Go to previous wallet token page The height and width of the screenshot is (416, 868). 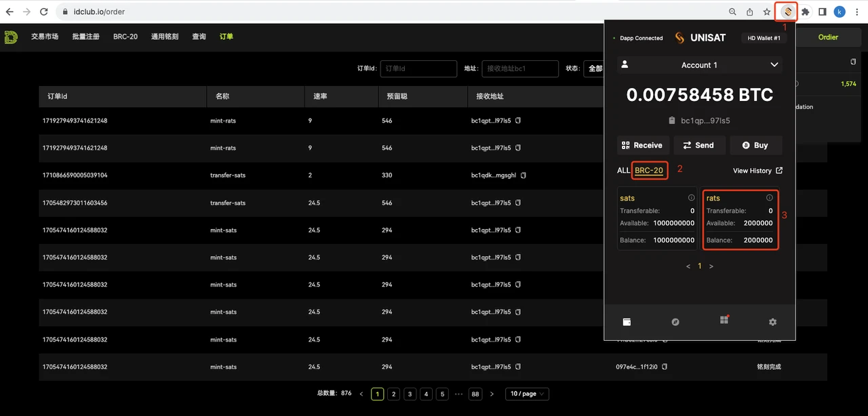(688, 267)
